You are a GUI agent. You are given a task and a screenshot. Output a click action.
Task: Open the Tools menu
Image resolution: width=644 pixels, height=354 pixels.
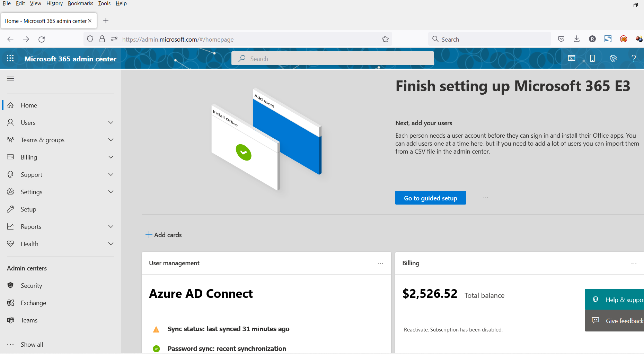[104, 3]
